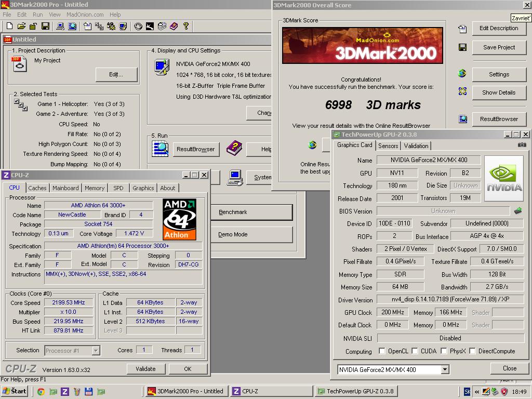Click the Close button in GPU-Z
532x399 pixels.
(509, 368)
